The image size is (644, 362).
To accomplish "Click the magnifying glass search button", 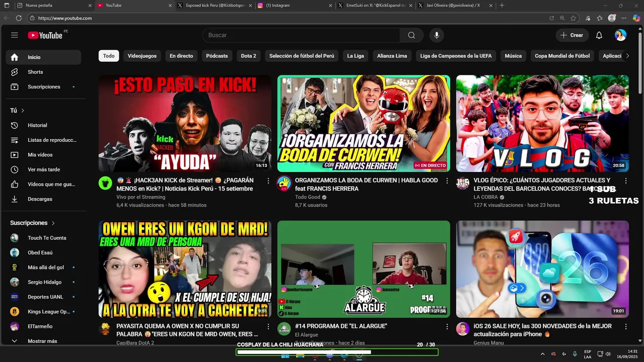I will pyautogui.click(x=412, y=35).
